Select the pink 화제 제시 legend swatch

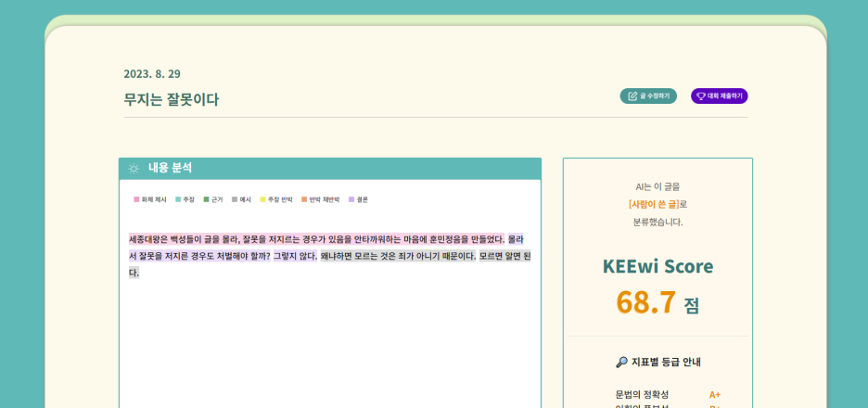click(x=136, y=199)
